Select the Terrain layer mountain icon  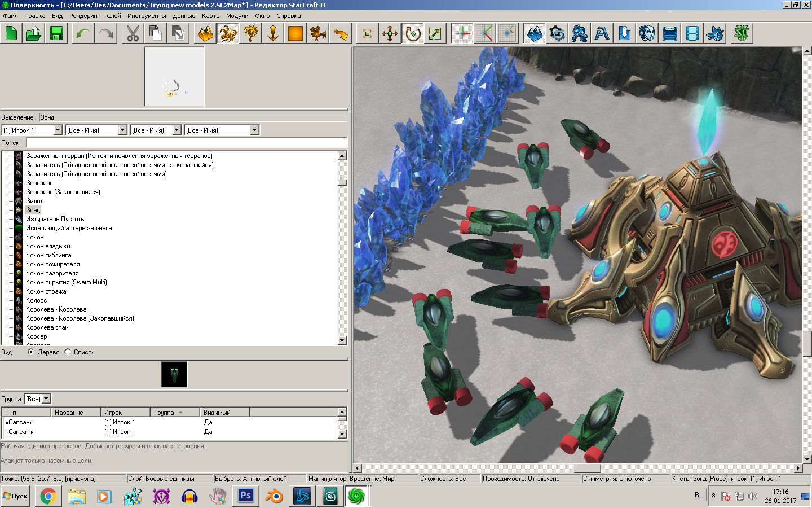coord(205,33)
